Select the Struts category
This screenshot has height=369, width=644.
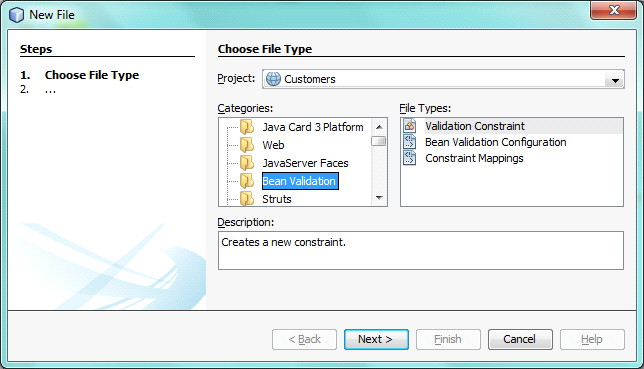tap(277, 199)
